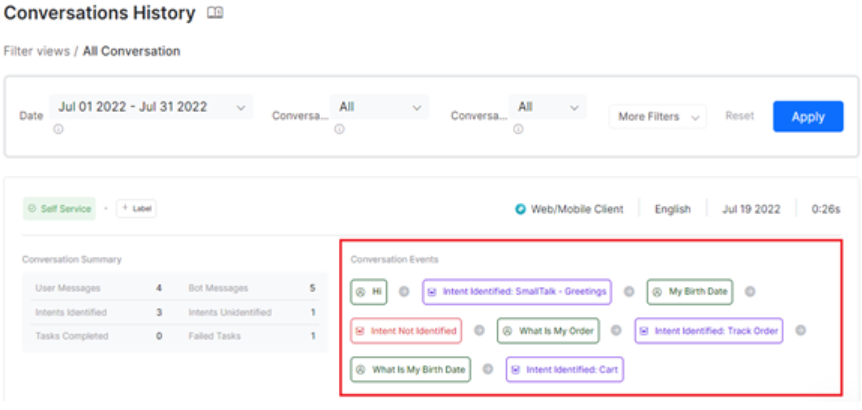Click the Self Service status tag
This screenshot has height=410, width=862.
coord(59,209)
